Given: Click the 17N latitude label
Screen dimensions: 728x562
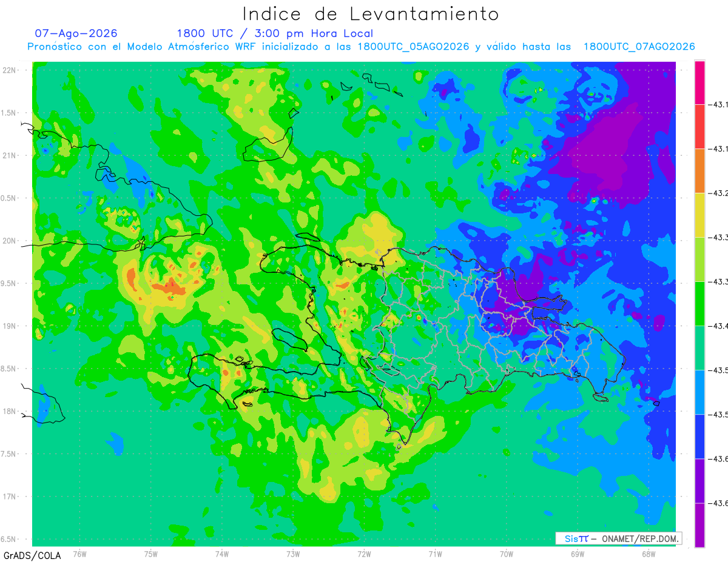Looking at the screenshot, I should (10, 497).
